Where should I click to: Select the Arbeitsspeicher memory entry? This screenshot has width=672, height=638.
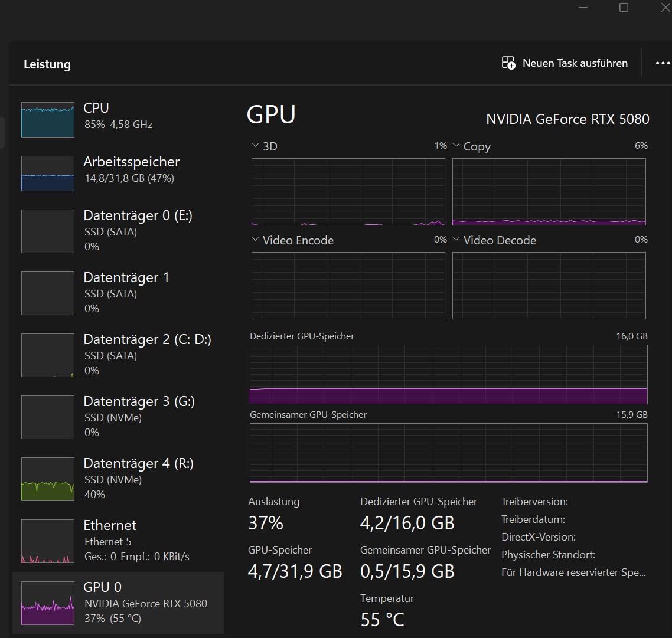click(131, 169)
